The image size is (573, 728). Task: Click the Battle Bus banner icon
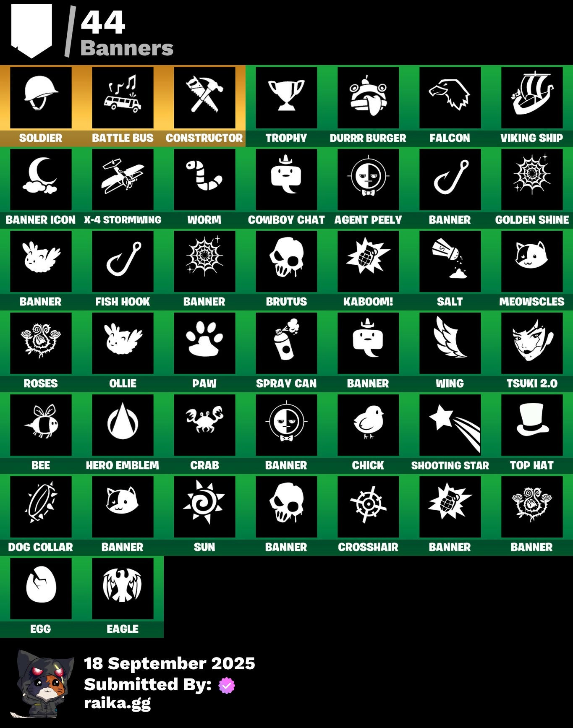pyautogui.click(x=123, y=98)
